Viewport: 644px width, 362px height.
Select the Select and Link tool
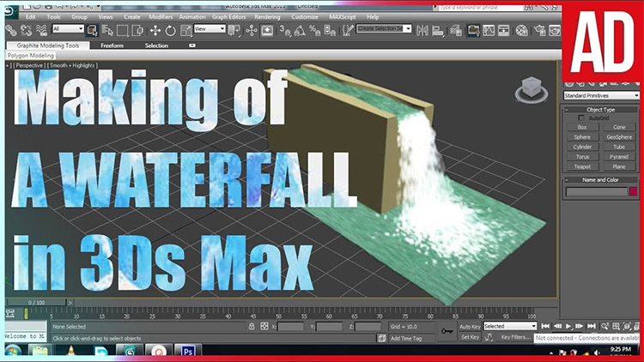pyautogui.click(x=11, y=30)
